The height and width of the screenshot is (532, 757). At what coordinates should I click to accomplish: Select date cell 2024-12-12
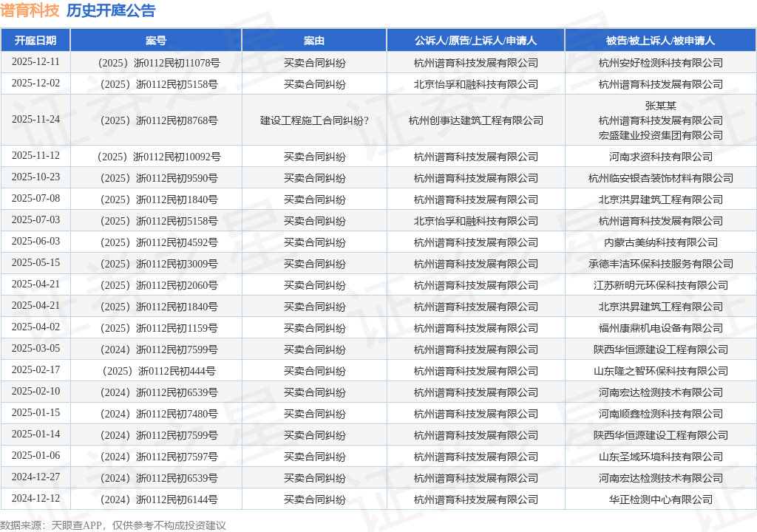pyautogui.click(x=35, y=499)
